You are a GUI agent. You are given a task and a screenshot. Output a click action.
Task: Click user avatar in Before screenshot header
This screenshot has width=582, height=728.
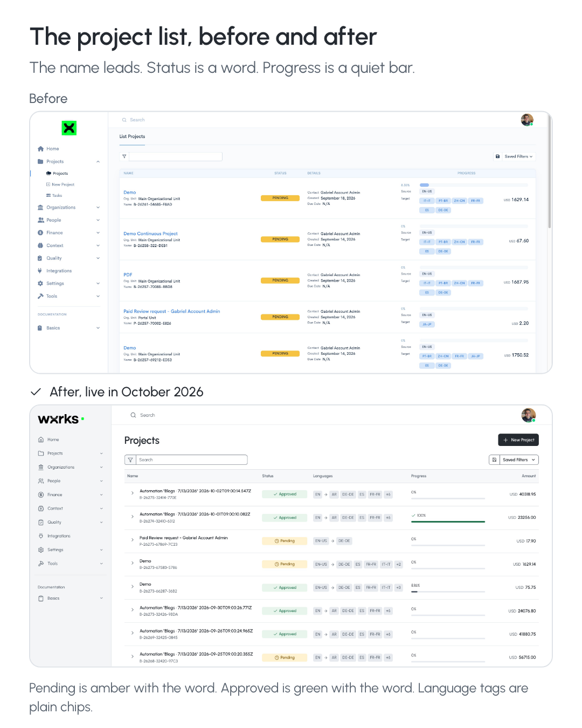coord(527,120)
